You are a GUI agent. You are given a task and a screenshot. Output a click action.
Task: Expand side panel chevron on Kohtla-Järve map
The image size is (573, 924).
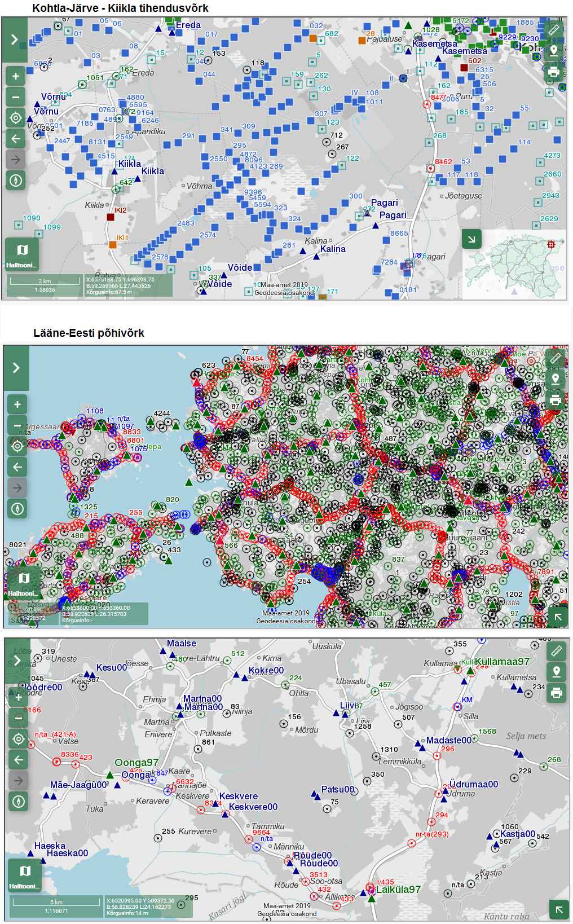pyautogui.click(x=15, y=40)
